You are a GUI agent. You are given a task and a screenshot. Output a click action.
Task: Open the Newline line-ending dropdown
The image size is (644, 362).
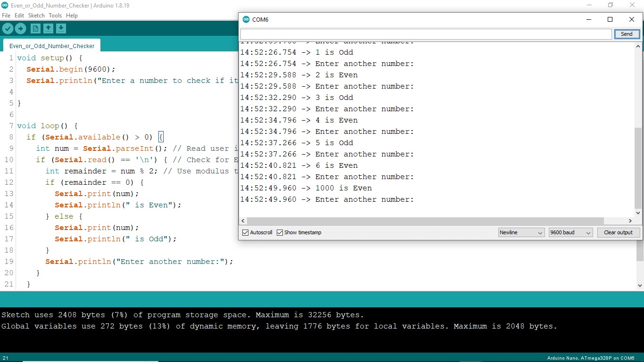[x=521, y=233]
